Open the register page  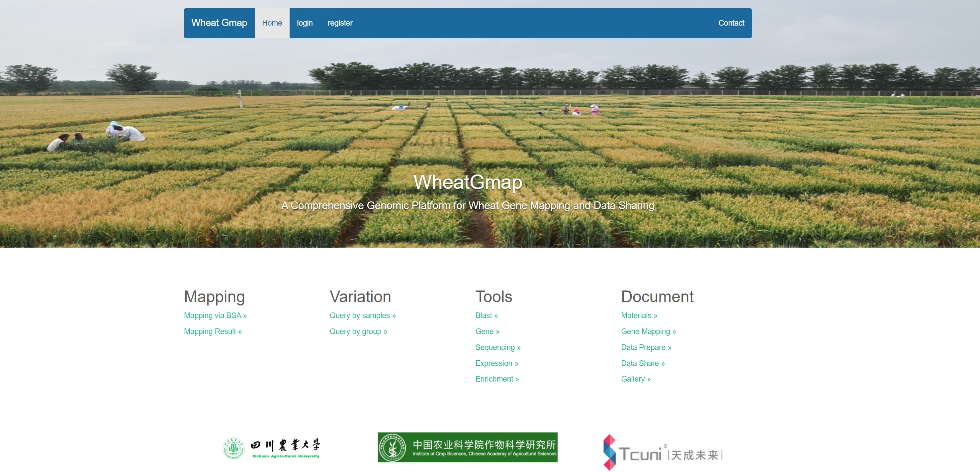[340, 23]
